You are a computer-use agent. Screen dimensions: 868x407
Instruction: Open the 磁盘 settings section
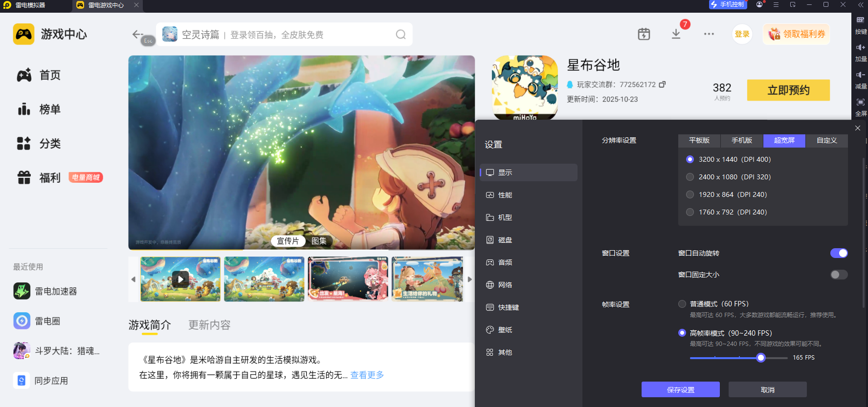point(529,240)
